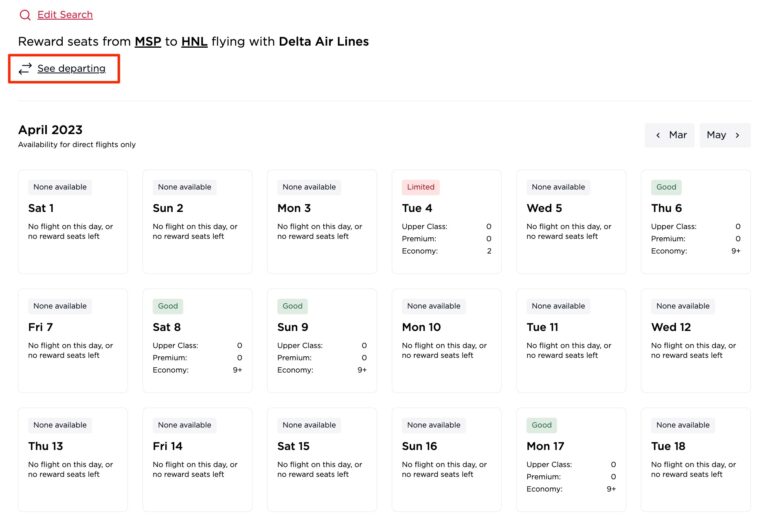Click the Sat 1 date card

72,222
